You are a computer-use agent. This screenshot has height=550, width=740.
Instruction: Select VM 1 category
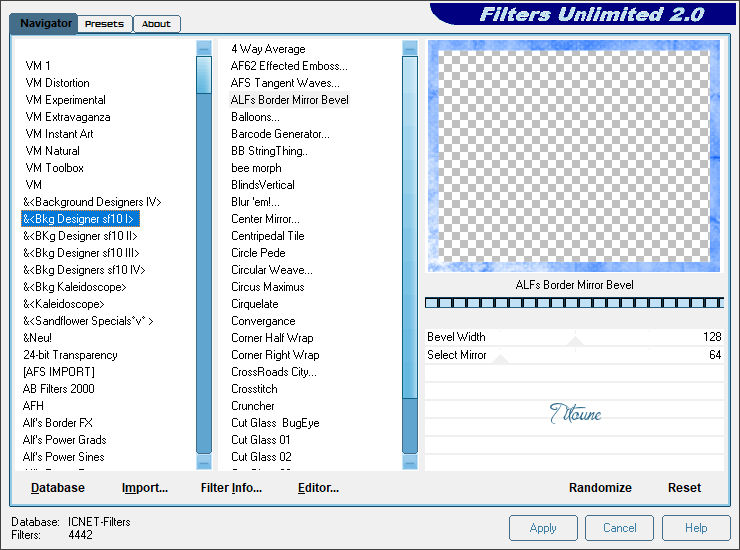coord(38,66)
